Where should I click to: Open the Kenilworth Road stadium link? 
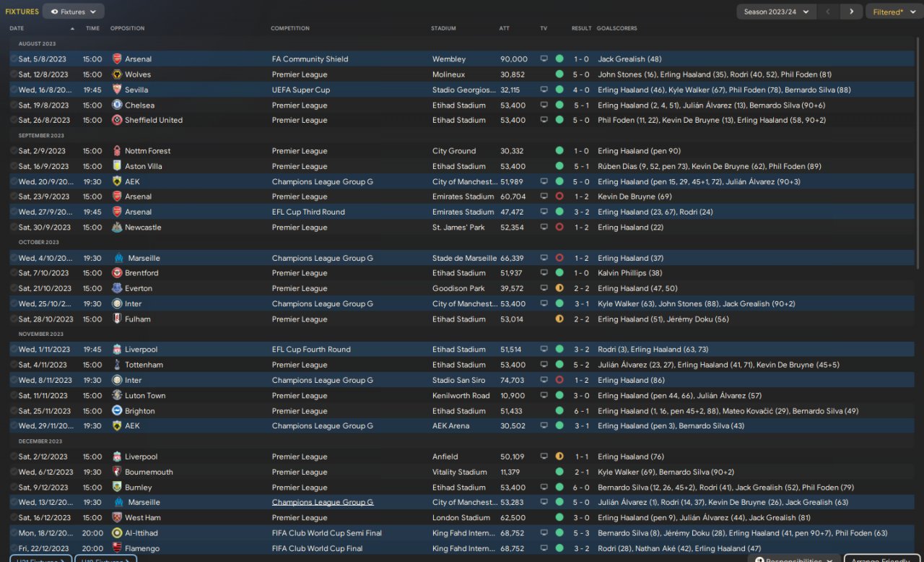click(461, 395)
